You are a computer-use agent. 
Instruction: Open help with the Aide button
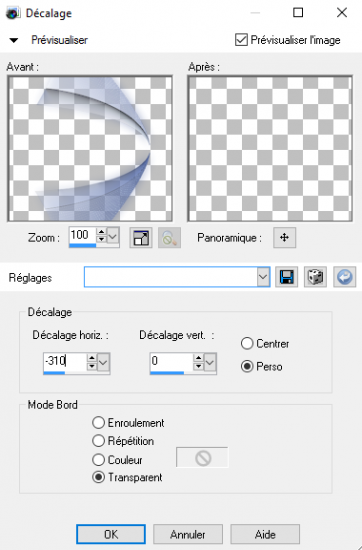click(265, 534)
